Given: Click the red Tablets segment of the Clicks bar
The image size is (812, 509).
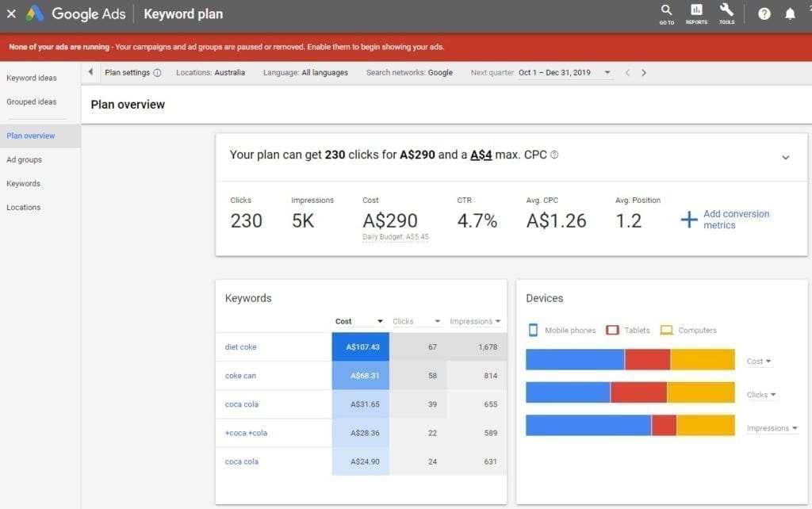Looking at the screenshot, I should (638, 392).
